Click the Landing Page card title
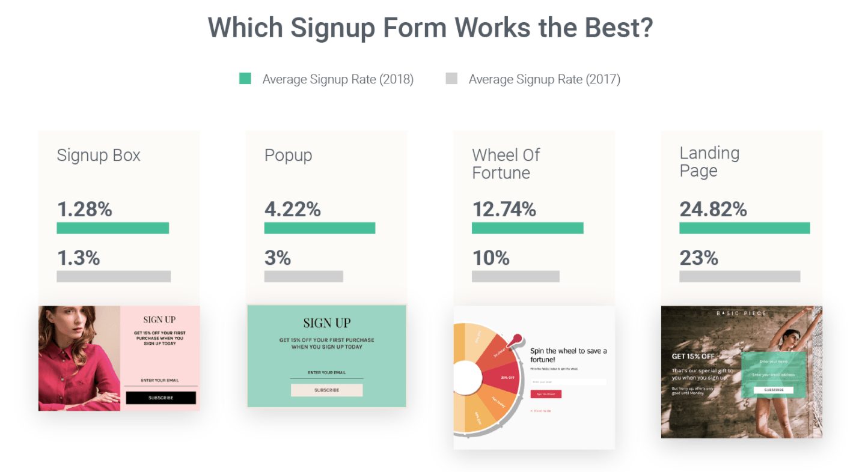The width and height of the screenshot is (868, 472). pos(709,162)
